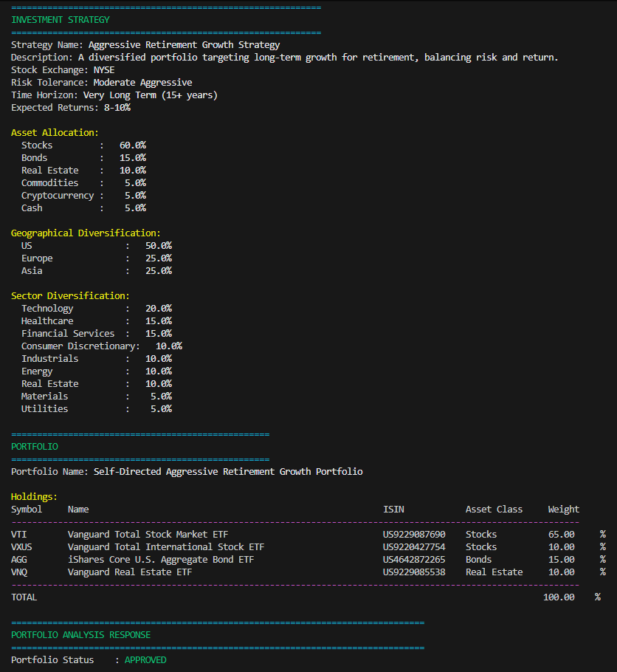Viewport: 617px width, 672px height.
Task: Select the strategy name 'Aggressive Retirement Growth Strategy'
Action: pos(185,45)
